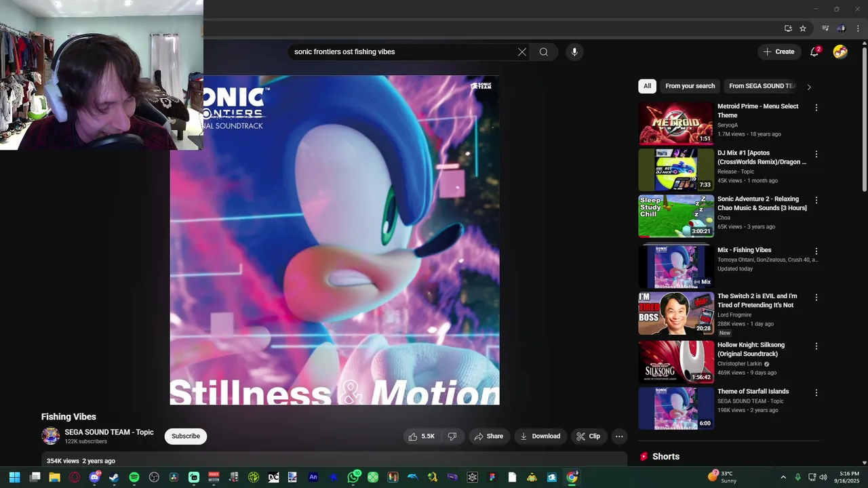Open YouTube notifications bell

(x=815, y=52)
